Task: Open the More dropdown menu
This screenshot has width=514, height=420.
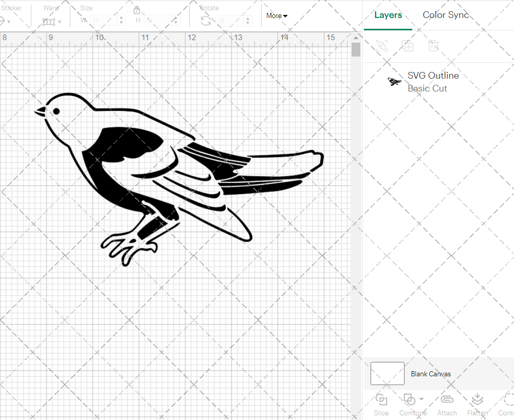Action: click(277, 16)
